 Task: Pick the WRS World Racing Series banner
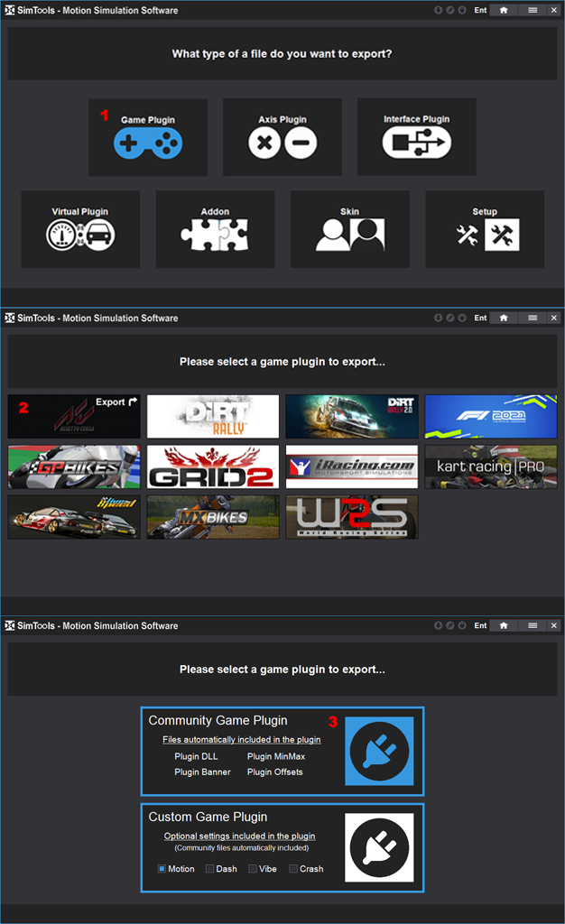tap(352, 517)
